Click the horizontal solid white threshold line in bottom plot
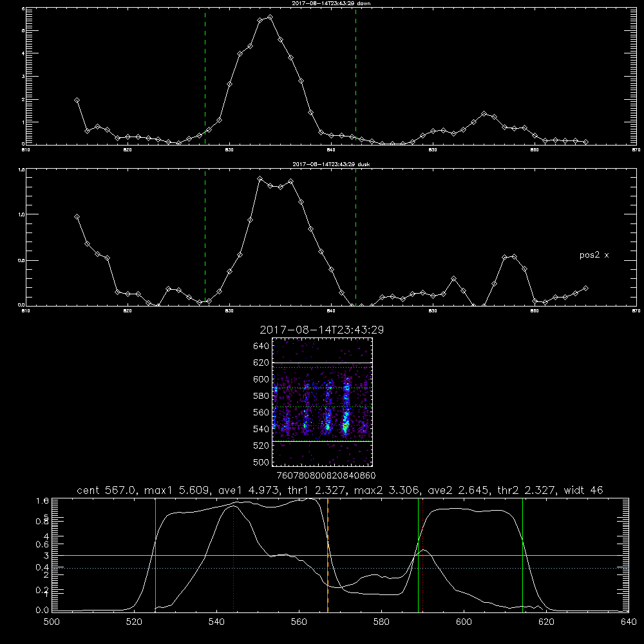The width and height of the screenshot is (644, 644). coord(340,555)
